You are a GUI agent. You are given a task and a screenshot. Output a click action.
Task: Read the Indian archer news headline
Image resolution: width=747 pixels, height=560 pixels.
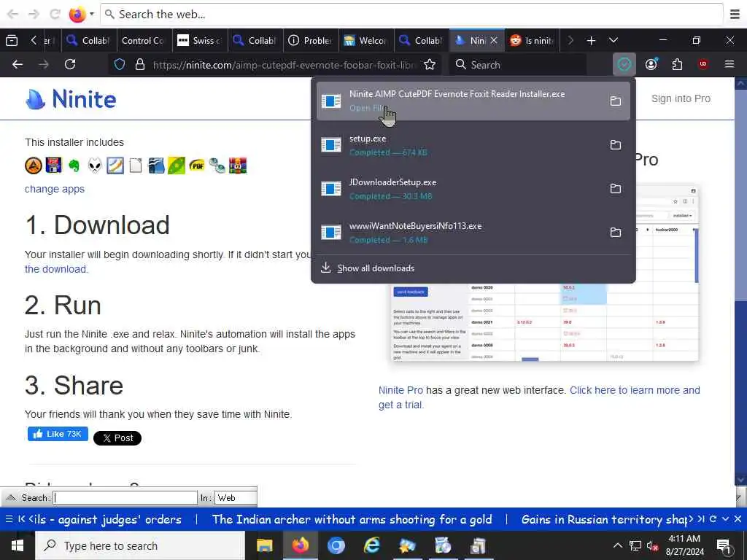[352, 519]
